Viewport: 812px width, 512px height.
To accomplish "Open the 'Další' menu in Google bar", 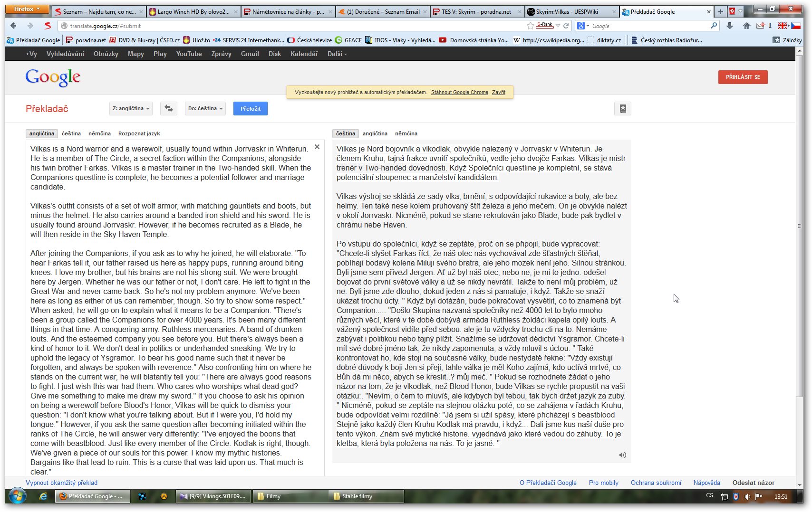I will click(x=337, y=54).
